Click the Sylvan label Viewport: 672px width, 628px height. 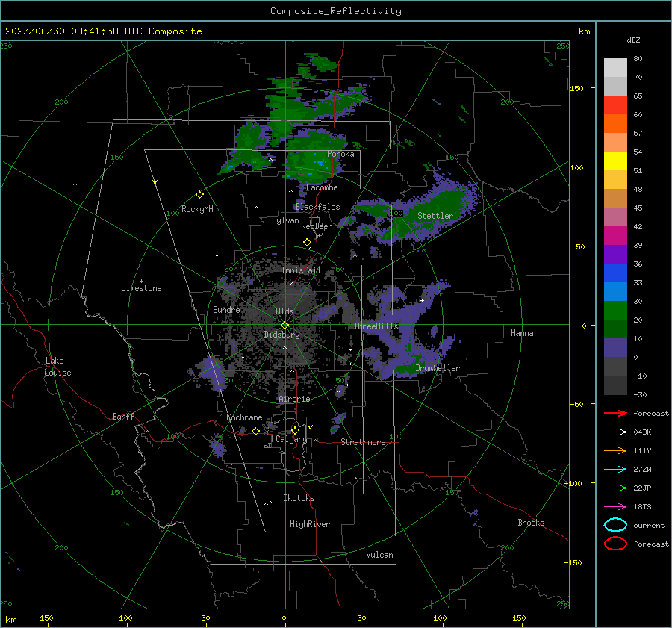point(285,220)
